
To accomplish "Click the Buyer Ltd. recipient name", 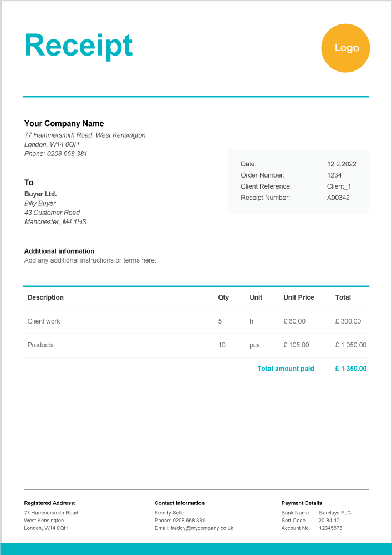I will pyautogui.click(x=40, y=194).
